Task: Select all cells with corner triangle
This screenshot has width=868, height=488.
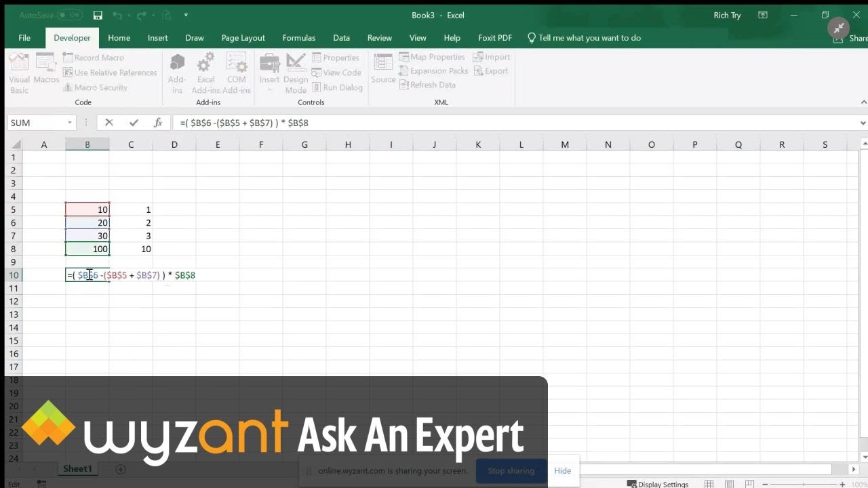Action: [x=15, y=144]
